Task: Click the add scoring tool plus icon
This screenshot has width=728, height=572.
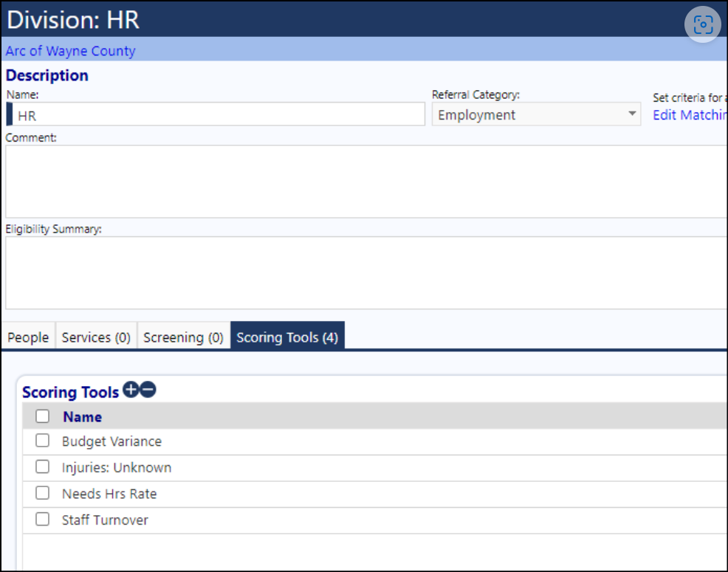Action: pos(131,390)
